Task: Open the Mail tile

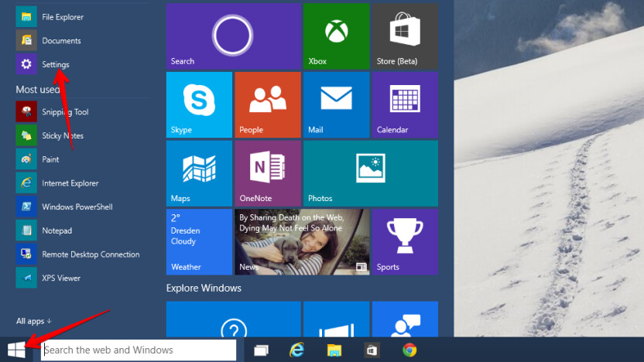Action: tap(337, 104)
